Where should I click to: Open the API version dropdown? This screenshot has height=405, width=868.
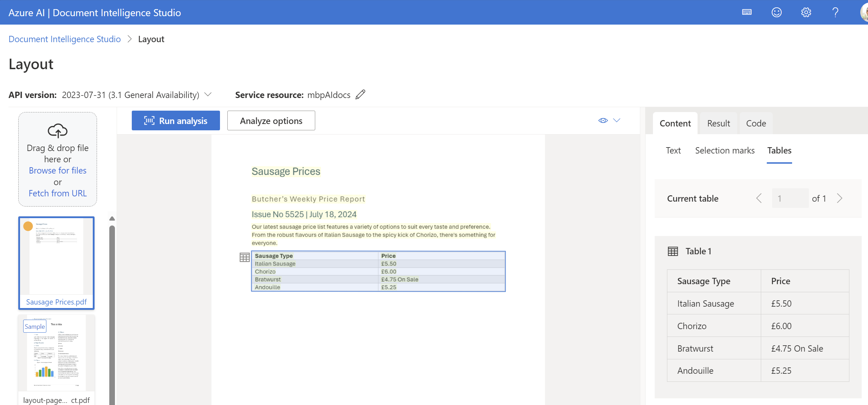(x=208, y=94)
